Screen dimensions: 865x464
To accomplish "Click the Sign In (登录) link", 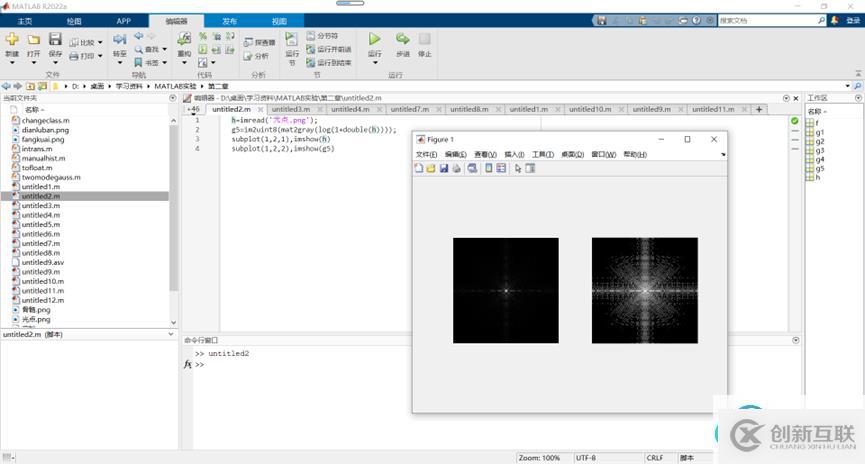I will pyautogui.click(x=852, y=20).
